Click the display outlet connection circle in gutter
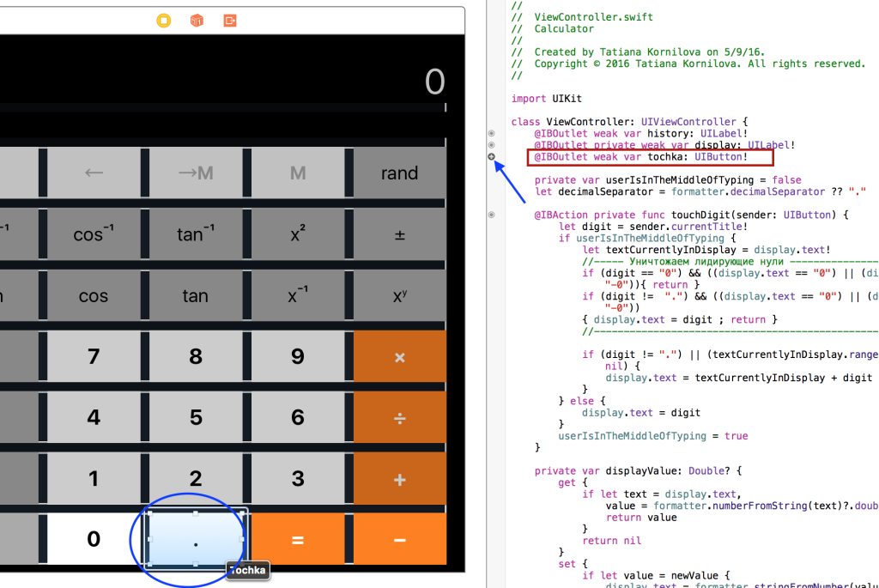The width and height of the screenshot is (879, 588). 491,145
